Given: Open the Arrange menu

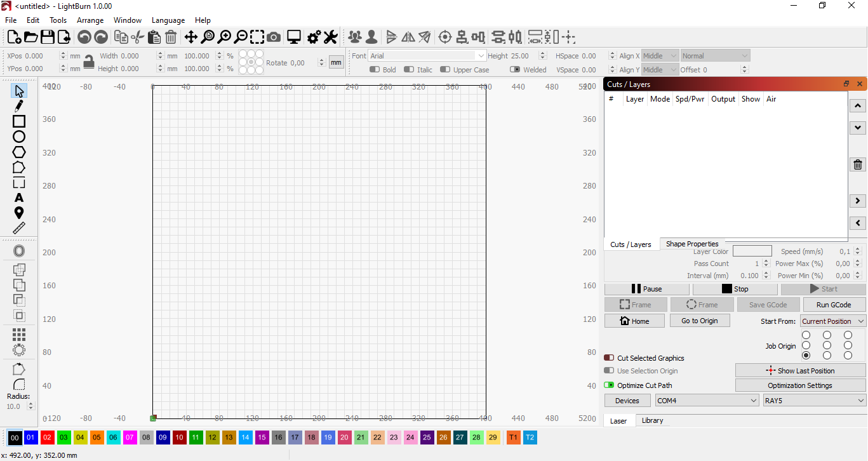Looking at the screenshot, I should pos(90,20).
